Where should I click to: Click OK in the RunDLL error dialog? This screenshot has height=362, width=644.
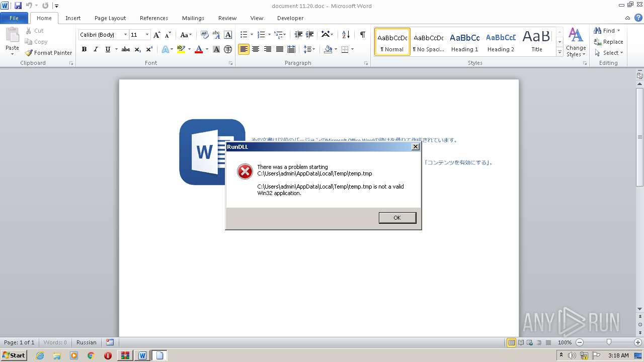click(x=397, y=218)
